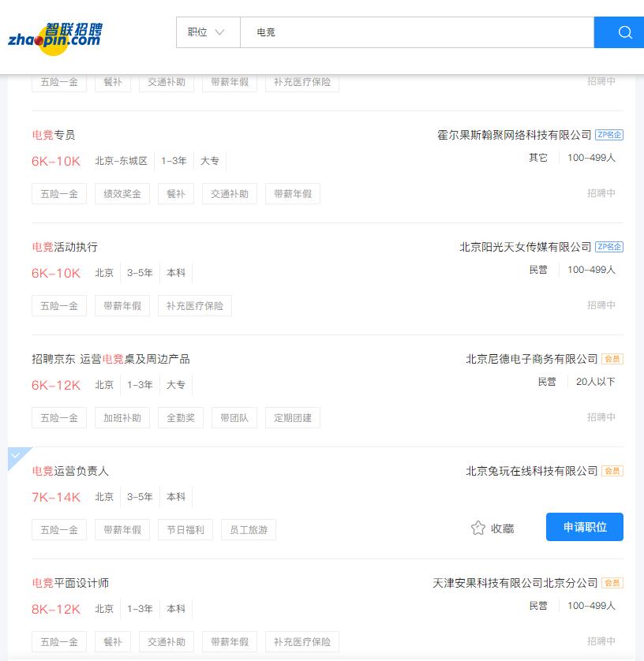Click 会员 badge next to 北京尼德电子商务

(612, 359)
